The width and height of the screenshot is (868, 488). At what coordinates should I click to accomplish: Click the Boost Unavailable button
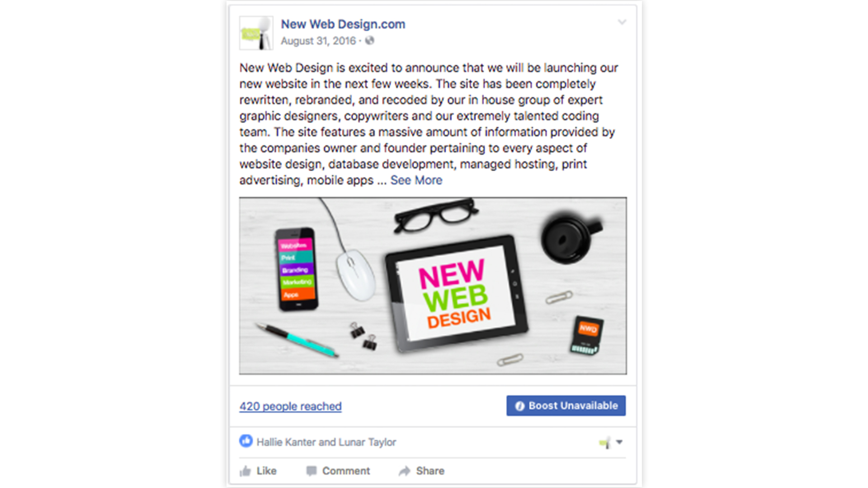coord(566,406)
